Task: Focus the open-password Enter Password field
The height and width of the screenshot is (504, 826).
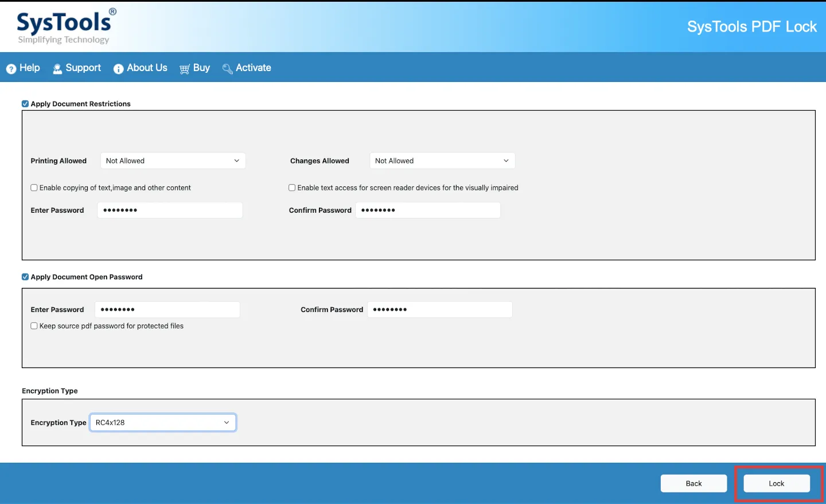Action: (x=167, y=310)
